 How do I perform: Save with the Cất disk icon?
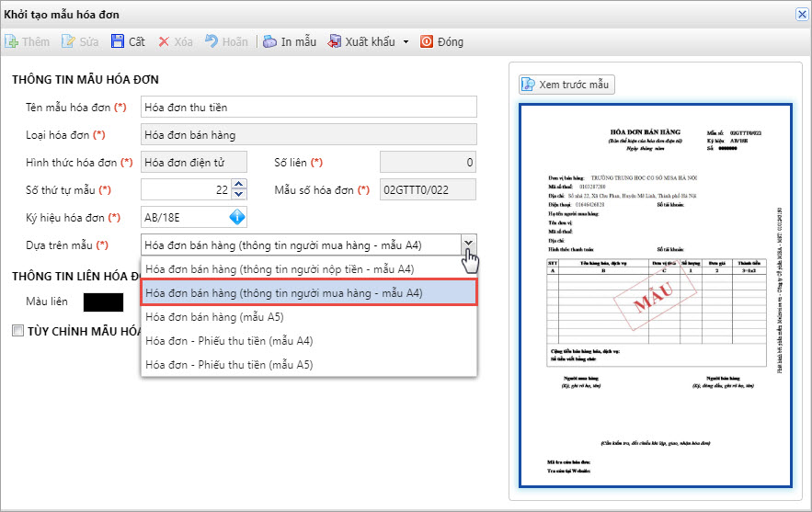click(x=118, y=41)
